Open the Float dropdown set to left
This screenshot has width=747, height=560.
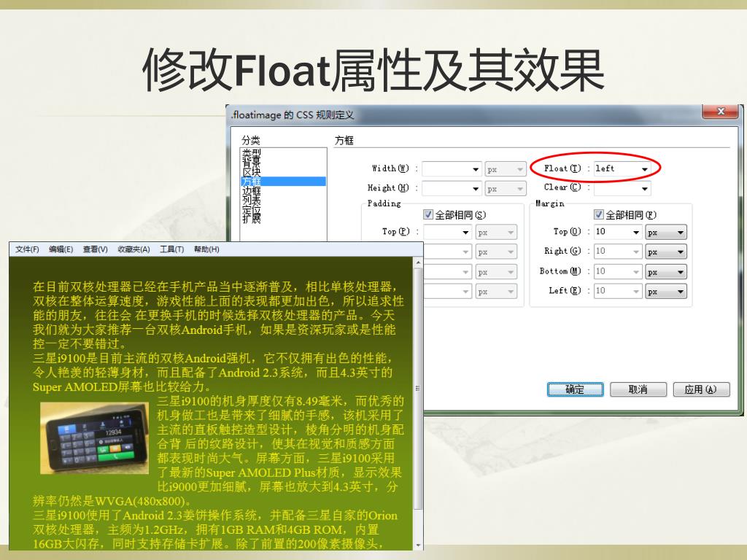click(x=644, y=169)
